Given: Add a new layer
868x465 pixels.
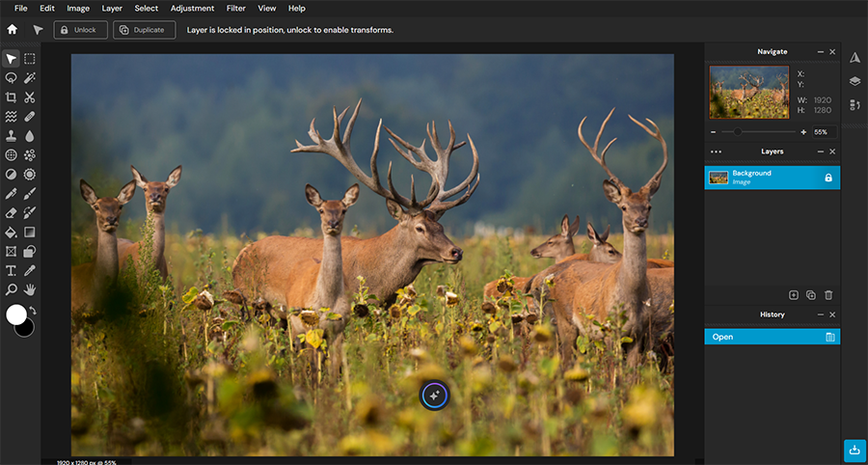Looking at the screenshot, I should click(794, 295).
